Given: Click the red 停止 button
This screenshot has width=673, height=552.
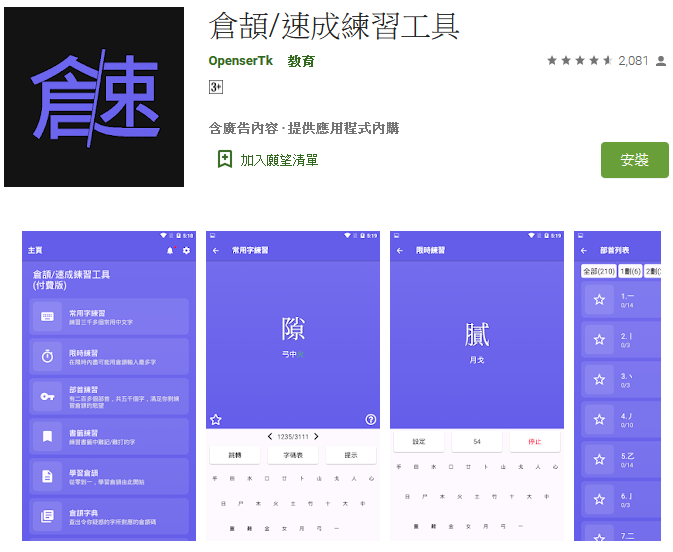Looking at the screenshot, I should pyautogui.click(x=535, y=442).
